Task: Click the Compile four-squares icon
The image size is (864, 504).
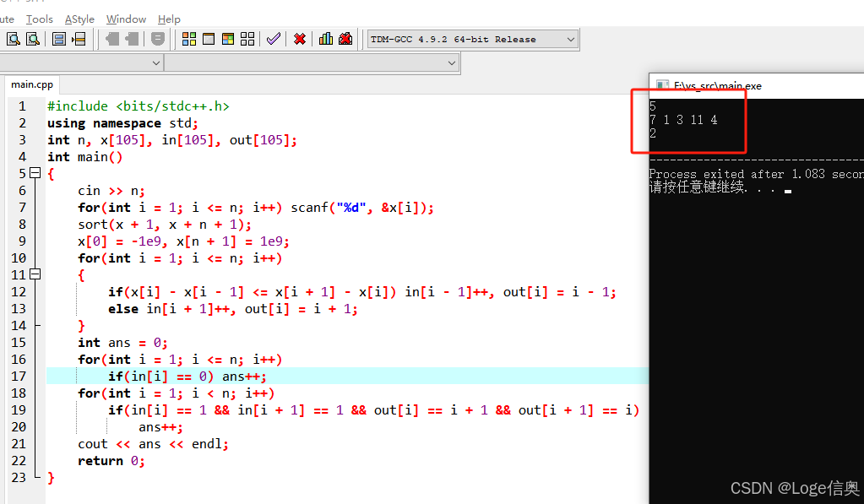Action: coord(189,39)
